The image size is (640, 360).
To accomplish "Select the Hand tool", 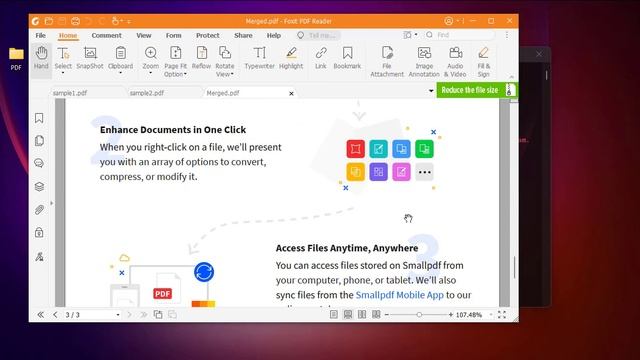I will point(41,58).
